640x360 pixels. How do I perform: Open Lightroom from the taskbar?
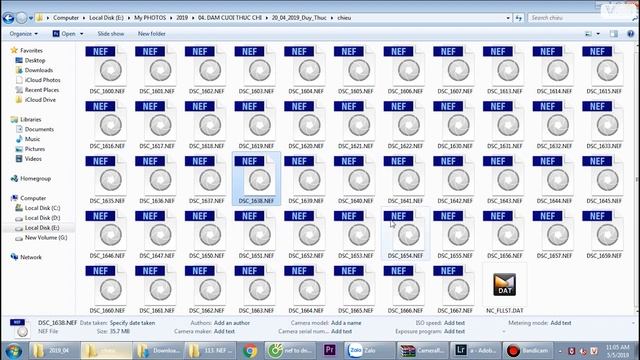[x=475, y=351]
